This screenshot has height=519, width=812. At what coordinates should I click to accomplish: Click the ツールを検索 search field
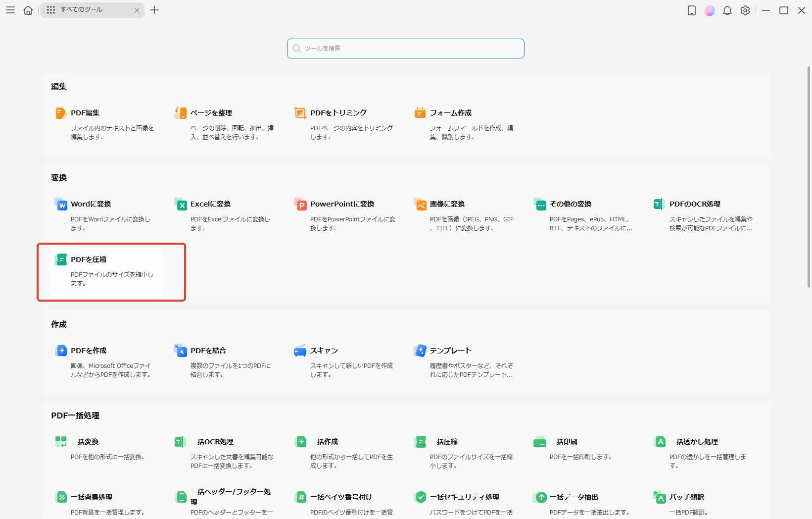click(x=405, y=48)
